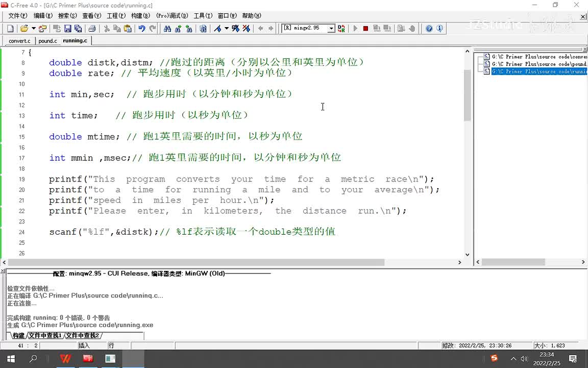
Task: Click the Find in files icon
Action: 203,29
